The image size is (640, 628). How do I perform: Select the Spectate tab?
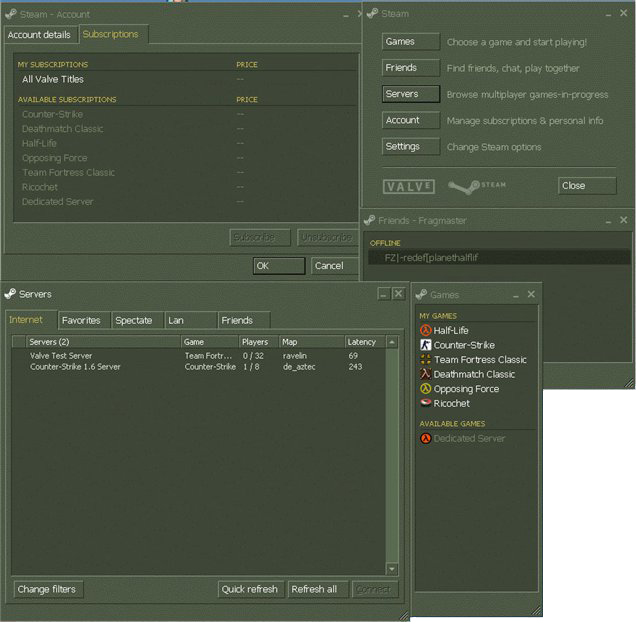coord(134,320)
